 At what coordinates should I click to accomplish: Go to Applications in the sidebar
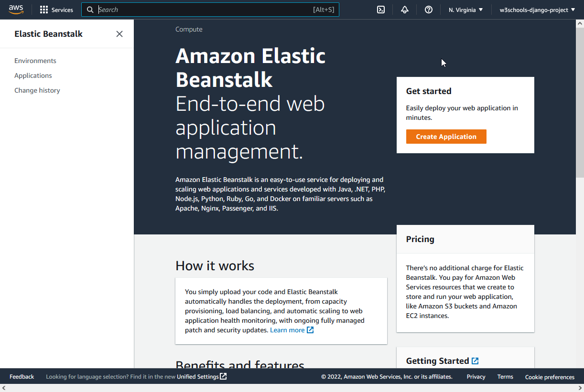click(33, 75)
